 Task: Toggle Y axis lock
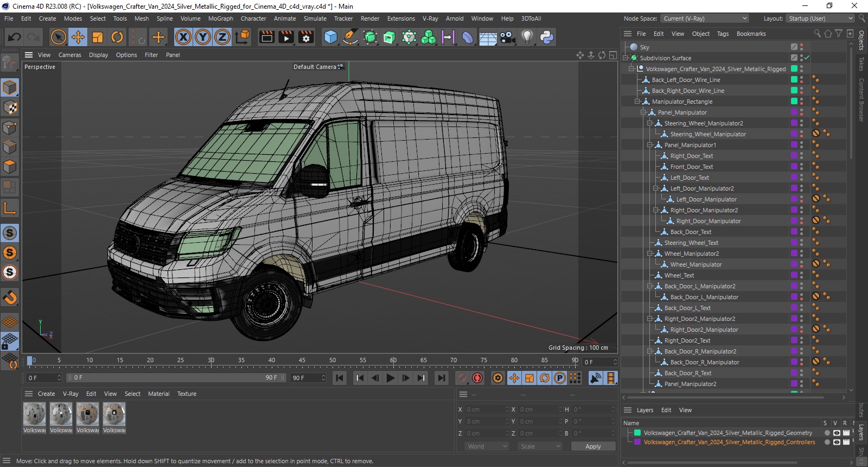point(203,37)
